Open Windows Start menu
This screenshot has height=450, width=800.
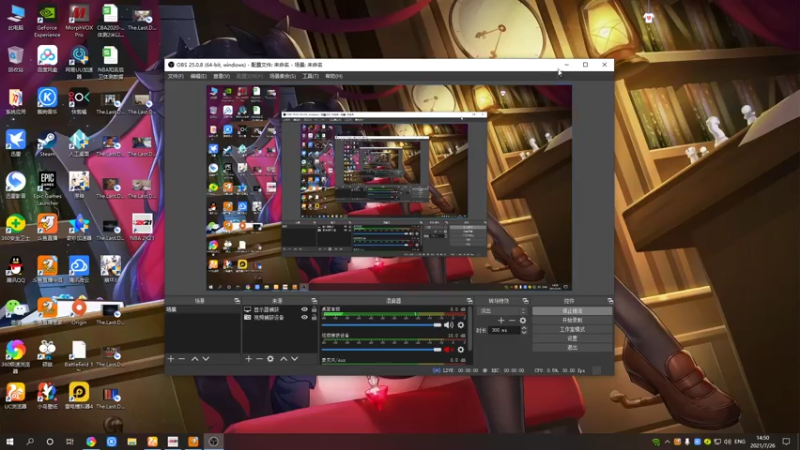[x=10, y=442]
